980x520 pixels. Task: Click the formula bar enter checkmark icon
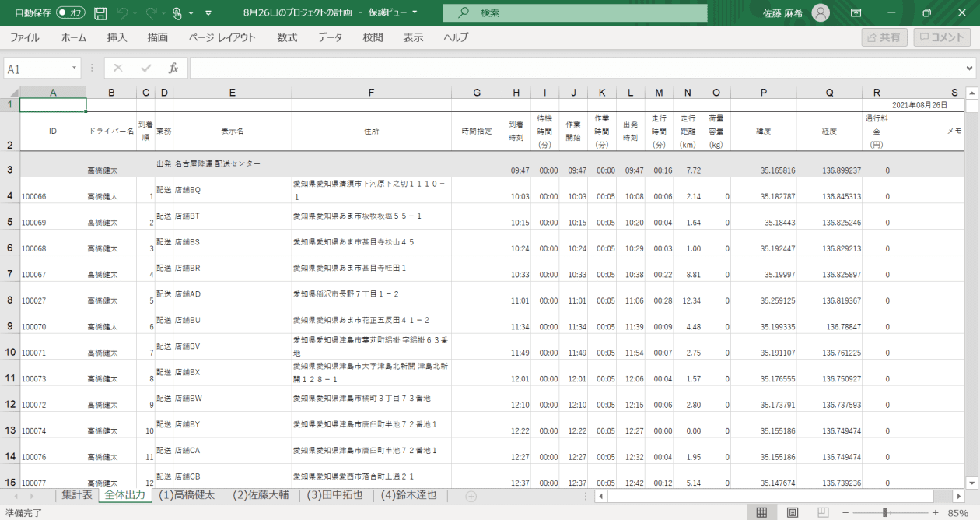point(146,69)
